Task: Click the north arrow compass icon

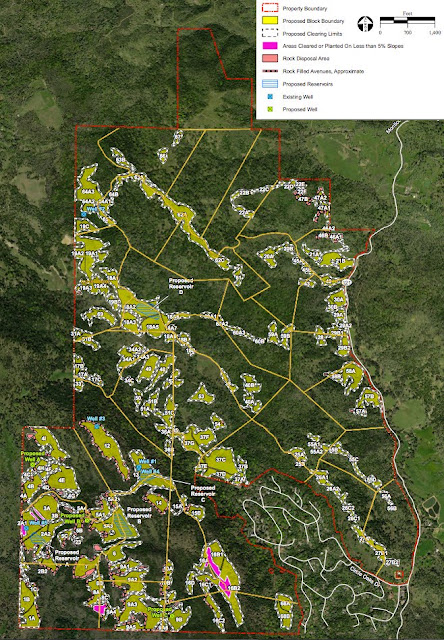Action: point(365,24)
